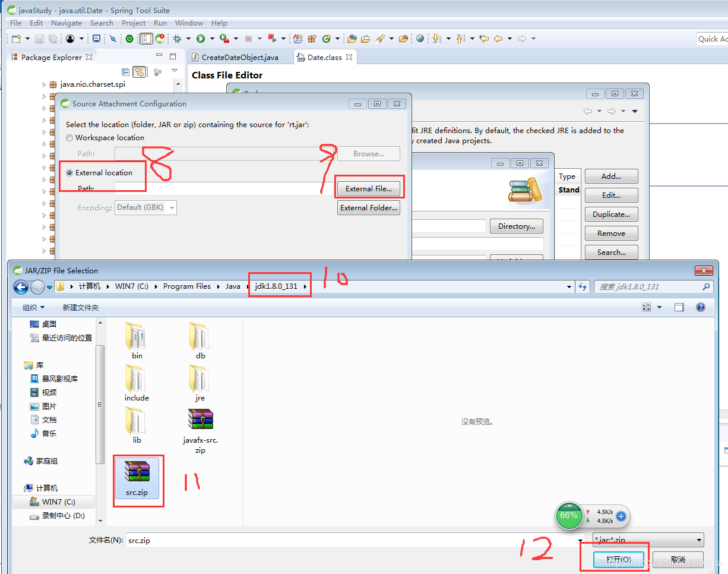The height and width of the screenshot is (574, 728).
Task: Open the address bar history dropdown arrow
Action: pyautogui.click(x=569, y=286)
